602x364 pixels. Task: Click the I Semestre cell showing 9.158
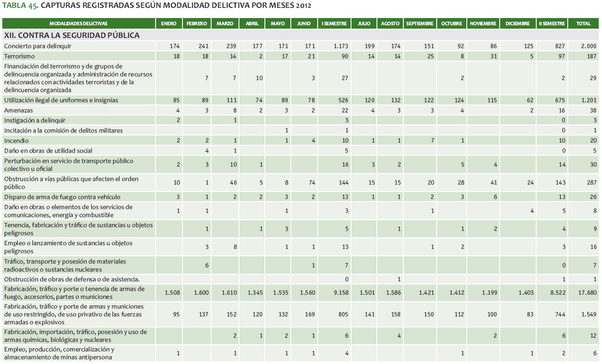(x=340, y=293)
